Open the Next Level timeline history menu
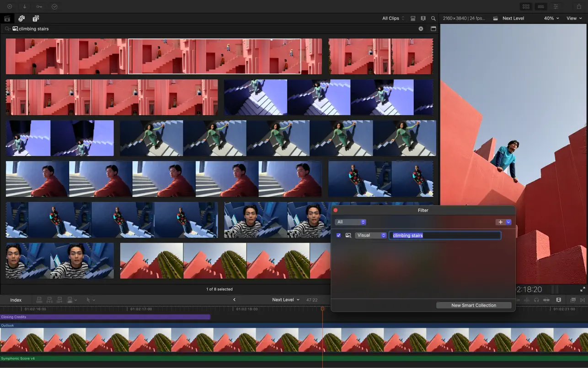This screenshot has width=588, height=368. point(285,299)
